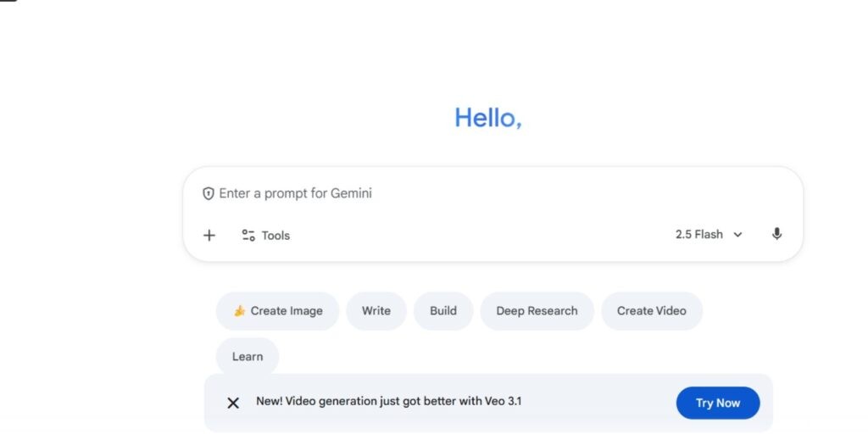Image resolution: width=868 pixels, height=434 pixels.
Task: Click the microphone icon for voice input
Action: pos(776,234)
